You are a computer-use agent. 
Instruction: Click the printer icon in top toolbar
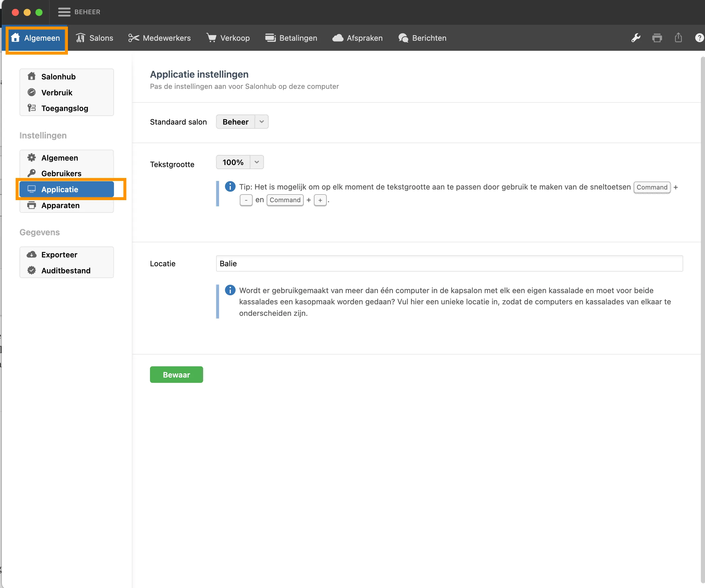tap(657, 38)
